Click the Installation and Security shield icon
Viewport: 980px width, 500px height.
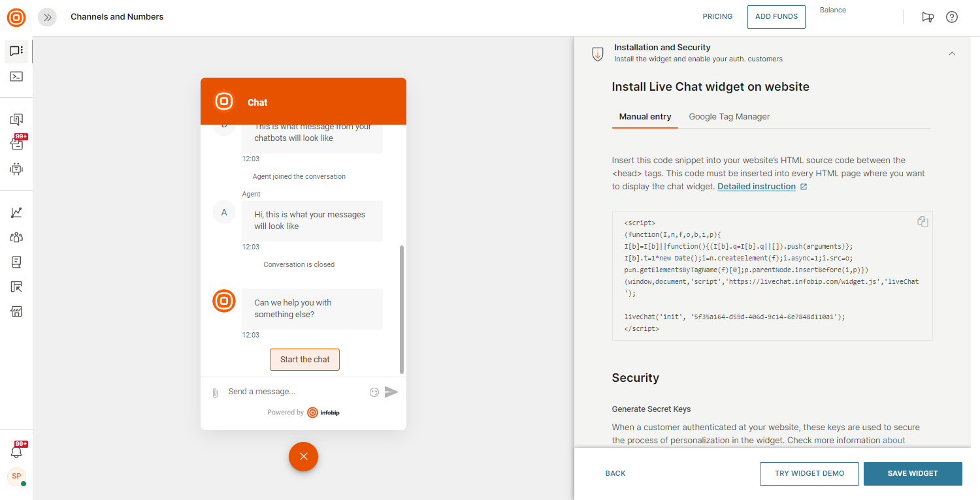pos(597,54)
